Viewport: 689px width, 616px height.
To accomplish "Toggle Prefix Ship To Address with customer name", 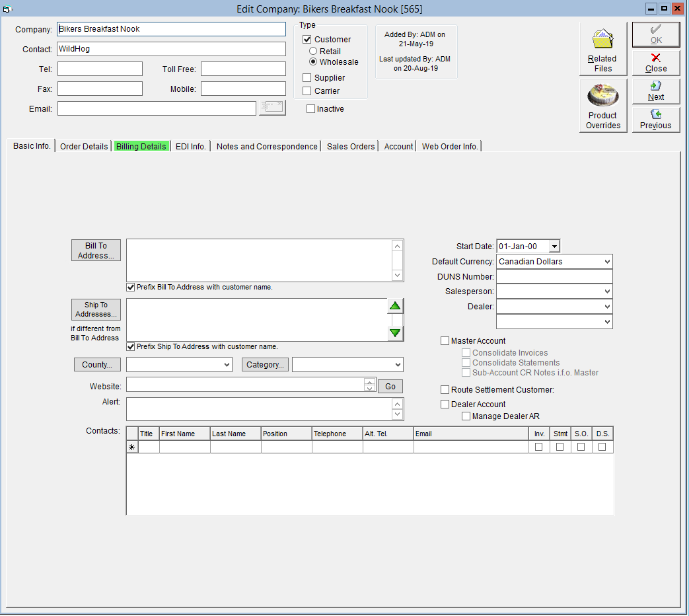I will point(131,346).
